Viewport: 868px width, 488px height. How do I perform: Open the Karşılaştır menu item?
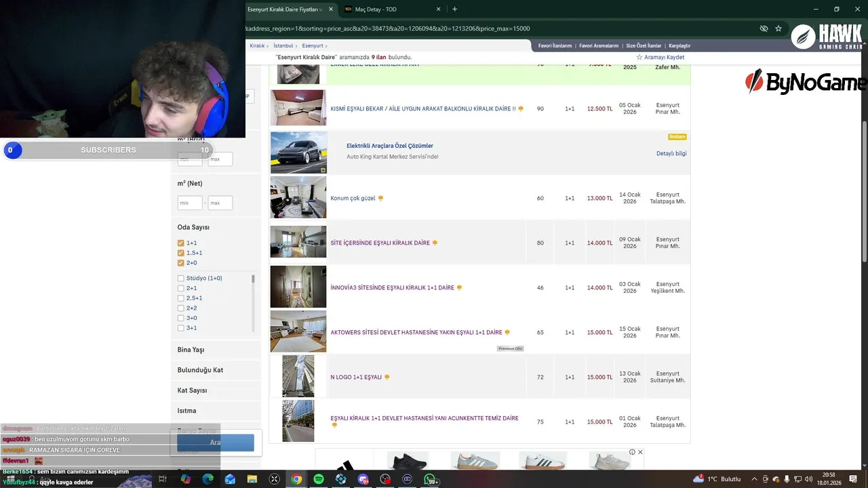pos(679,45)
